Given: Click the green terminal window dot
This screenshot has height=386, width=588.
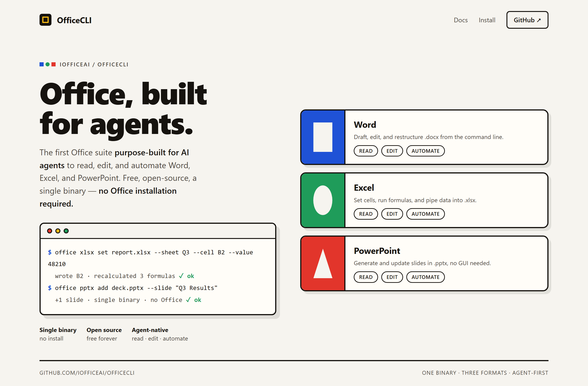Looking at the screenshot, I should (66, 231).
